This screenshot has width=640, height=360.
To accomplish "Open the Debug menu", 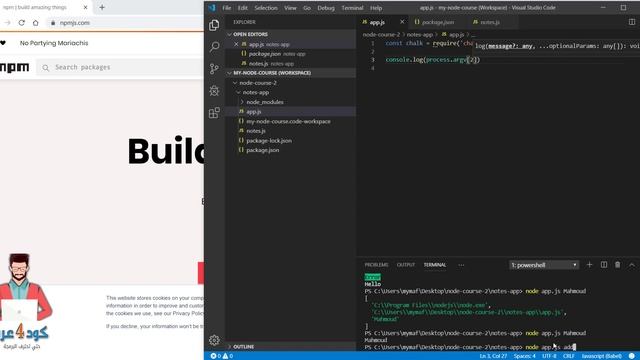I will (326, 8).
